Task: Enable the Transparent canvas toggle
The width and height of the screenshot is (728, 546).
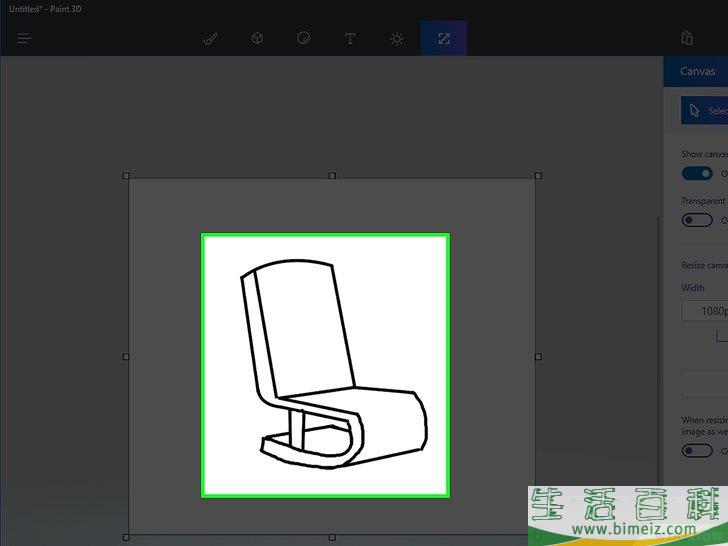Action: [697, 220]
